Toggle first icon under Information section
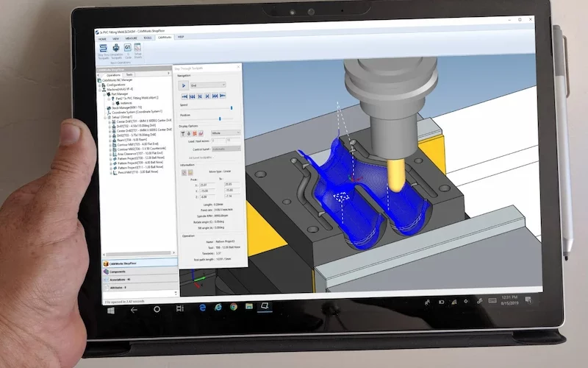The width and height of the screenshot is (588, 368). 184,172
